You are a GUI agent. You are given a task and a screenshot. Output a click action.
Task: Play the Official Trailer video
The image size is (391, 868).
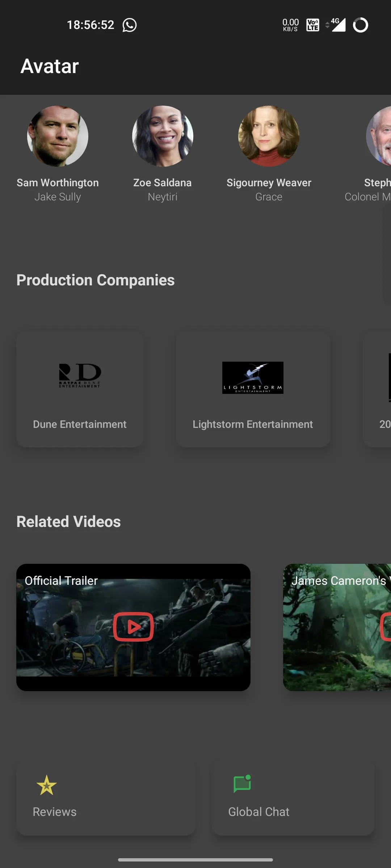133,627
